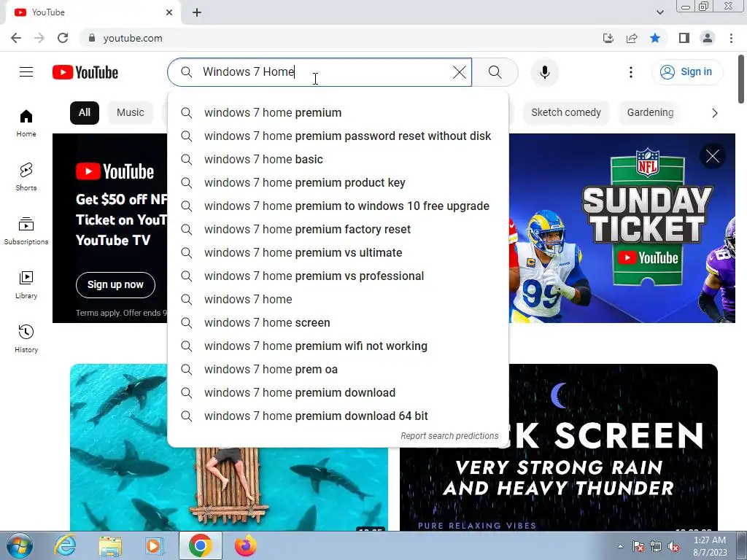Viewport: 747px width, 560px height.
Task: Show hidden tray icons arrow
Action: coord(620,546)
